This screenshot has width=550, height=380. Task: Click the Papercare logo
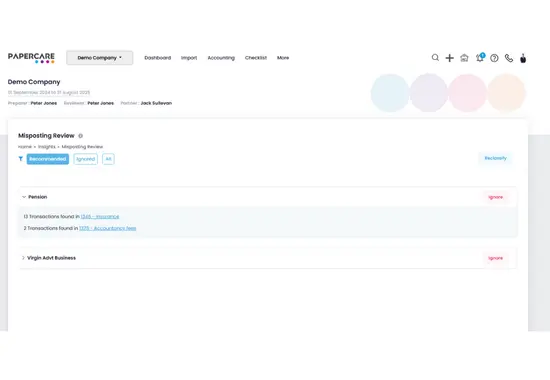[x=31, y=58]
